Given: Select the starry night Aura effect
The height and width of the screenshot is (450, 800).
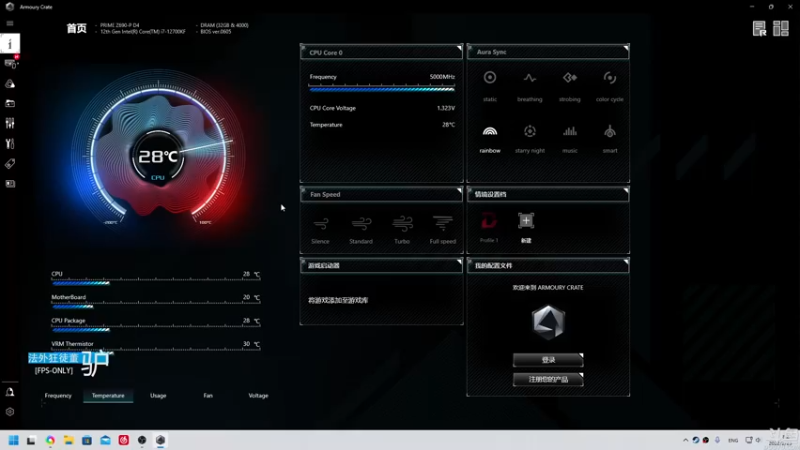Looking at the screenshot, I should coord(530,138).
